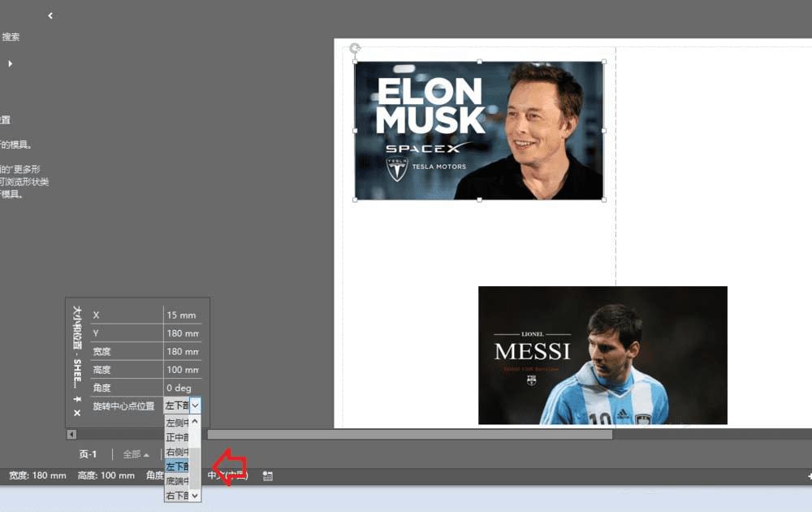Pin the Size & Position window
The height and width of the screenshot is (512, 812).
[77, 399]
